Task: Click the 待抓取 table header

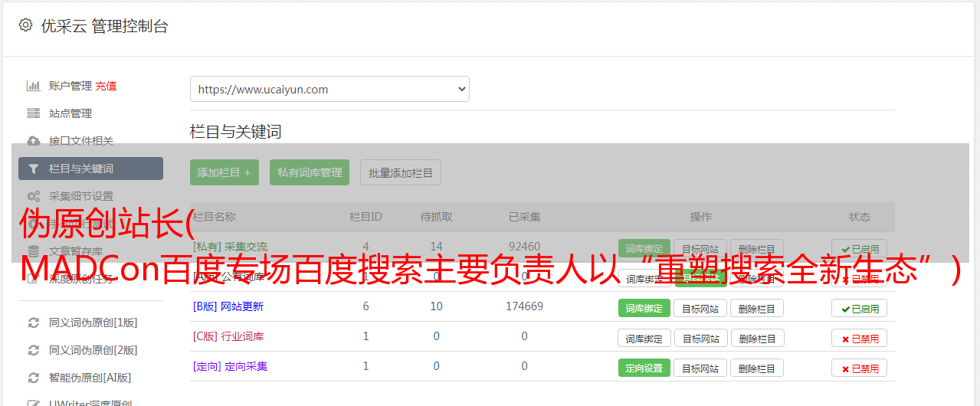Action: coord(436,217)
